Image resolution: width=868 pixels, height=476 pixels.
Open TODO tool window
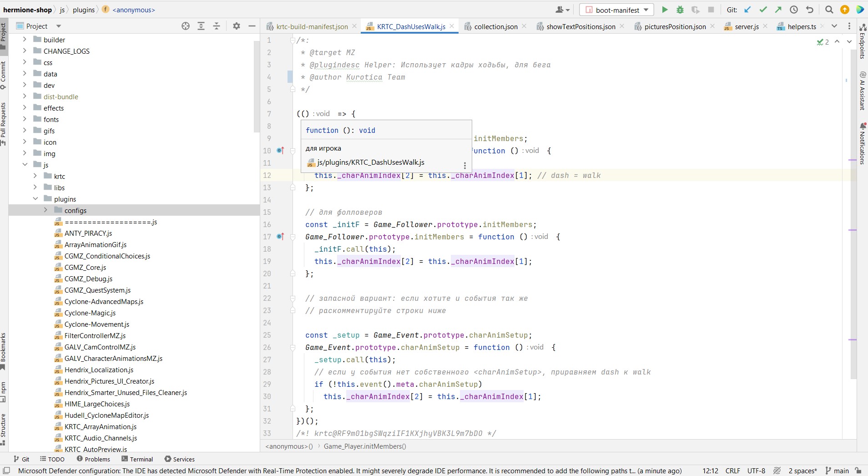pos(52,459)
